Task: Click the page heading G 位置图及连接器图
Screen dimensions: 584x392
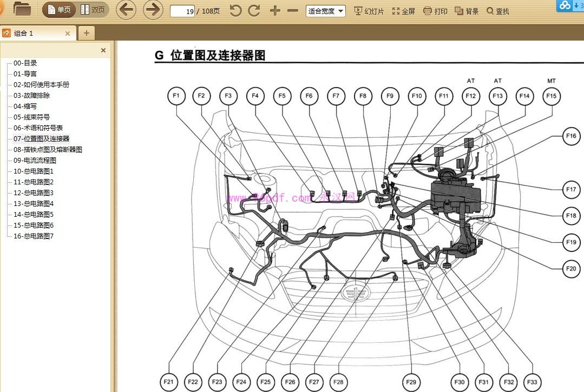Action: pyautogui.click(x=210, y=55)
